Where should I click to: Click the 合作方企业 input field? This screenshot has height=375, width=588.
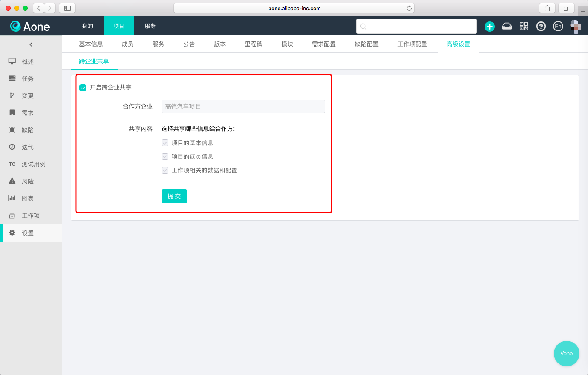(x=243, y=106)
